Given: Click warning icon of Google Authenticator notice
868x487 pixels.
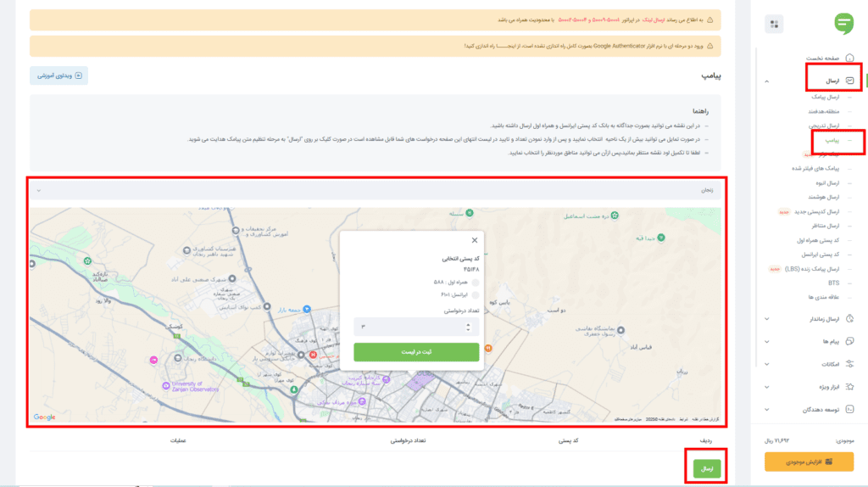Looking at the screenshot, I should [710, 46].
